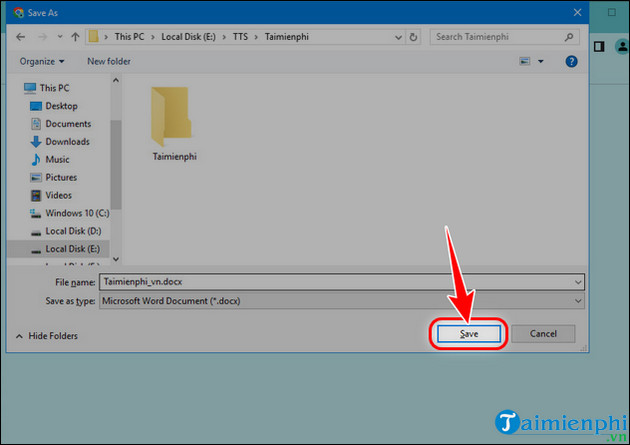Click the navigation pane scroll up arrow
630x445 pixels.
point(116,80)
